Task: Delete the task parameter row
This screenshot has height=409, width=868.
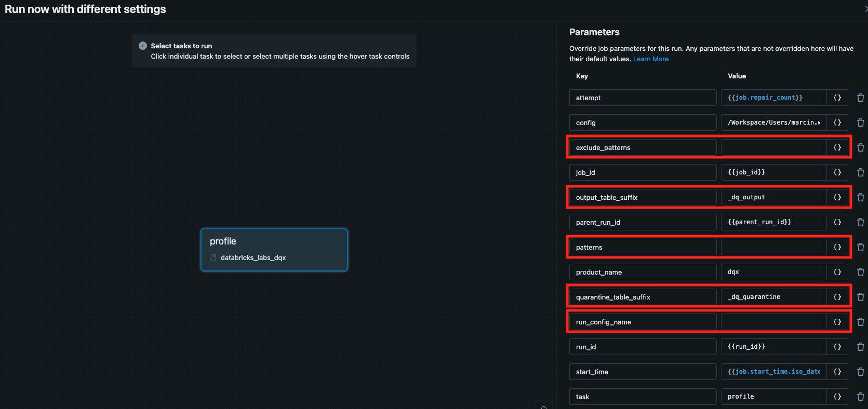Action: point(860,397)
